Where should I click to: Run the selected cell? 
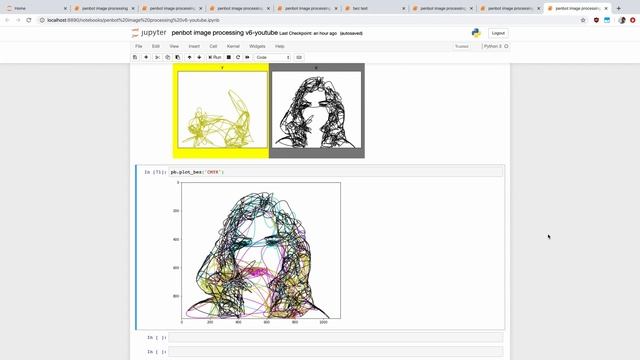(x=215, y=58)
